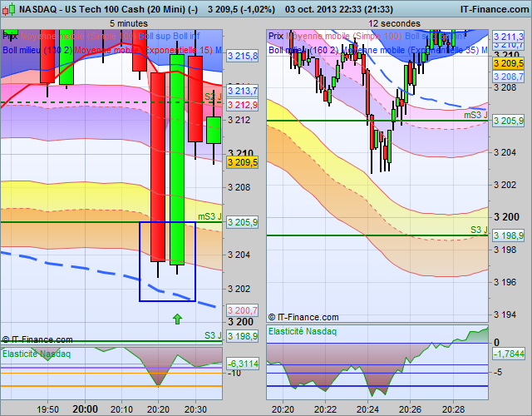Screen dimensions: 532x416
Task: Select the Boll milieu (130 2) legend entry
Action: point(37,50)
